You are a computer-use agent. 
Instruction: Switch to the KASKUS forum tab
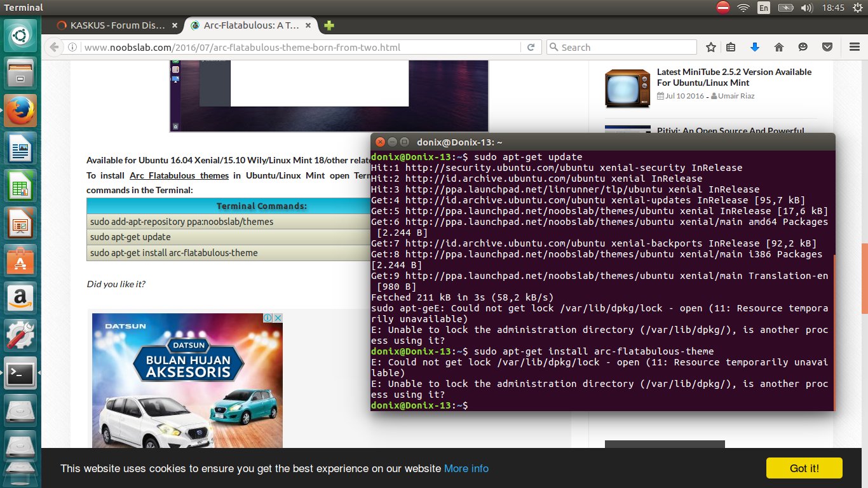[x=111, y=25]
